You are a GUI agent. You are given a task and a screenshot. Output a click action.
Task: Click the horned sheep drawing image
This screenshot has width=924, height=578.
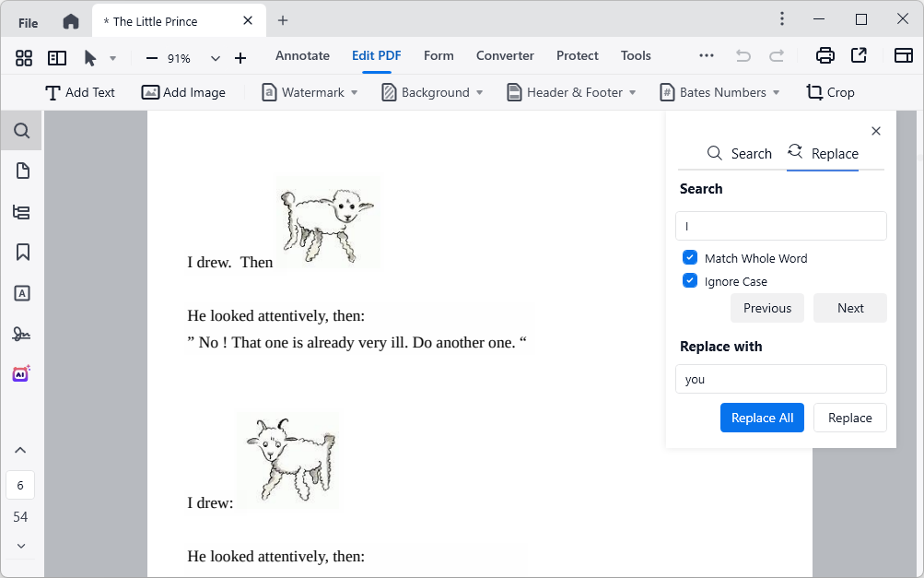click(x=288, y=461)
